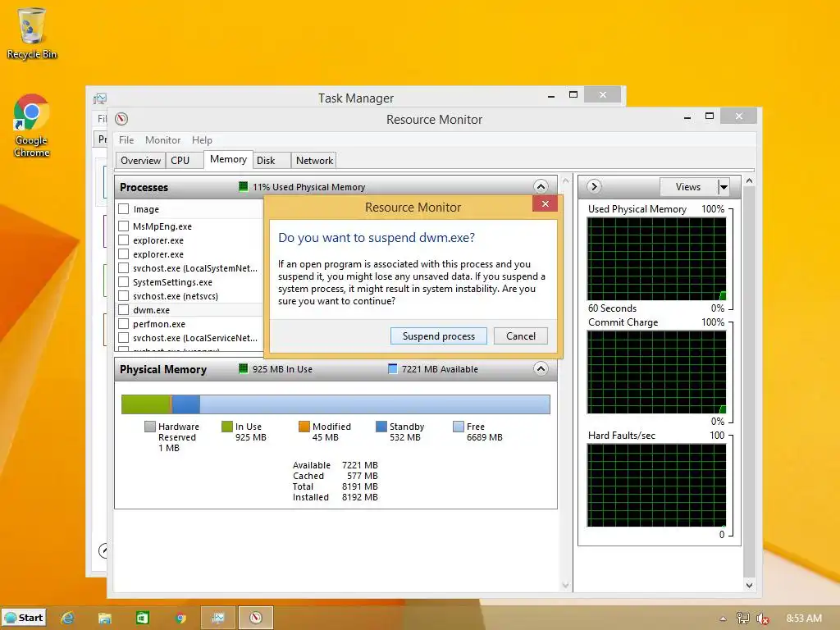Check the first explorer.exe checkbox
Screen dimensions: 840x630
[x=124, y=240]
